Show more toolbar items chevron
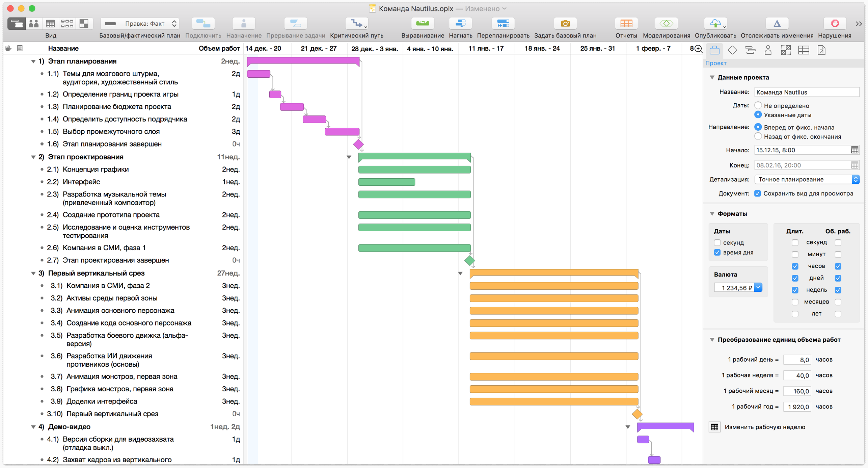 tap(859, 24)
